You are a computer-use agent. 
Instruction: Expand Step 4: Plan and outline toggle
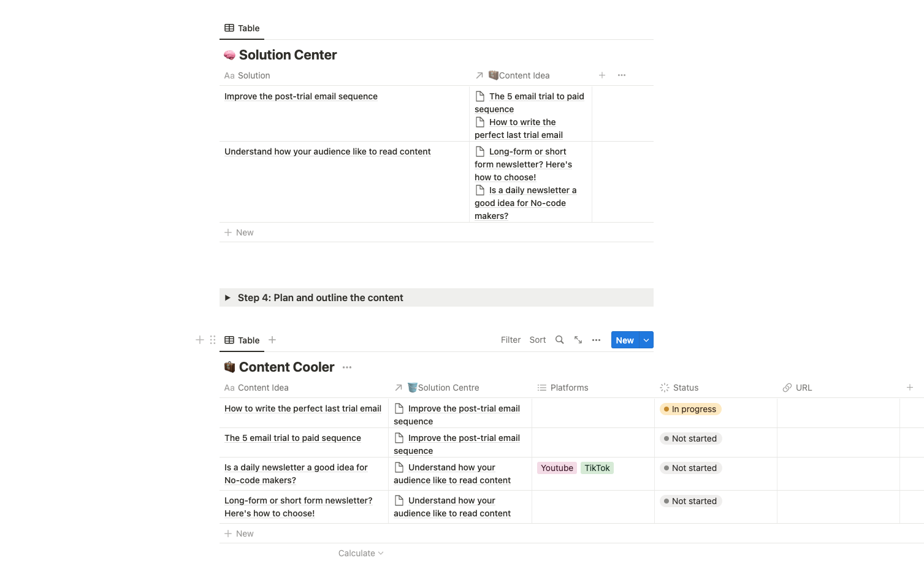[227, 297]
